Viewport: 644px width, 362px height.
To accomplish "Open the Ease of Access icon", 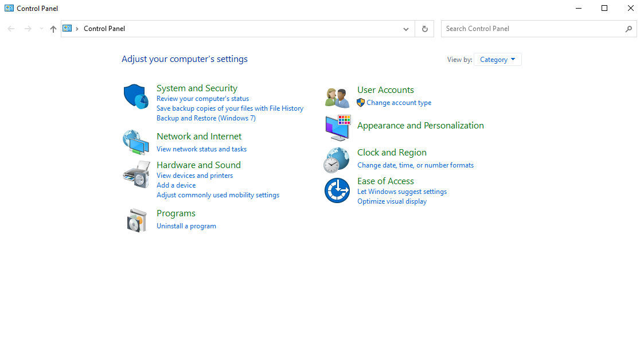I will click(337, 190).
